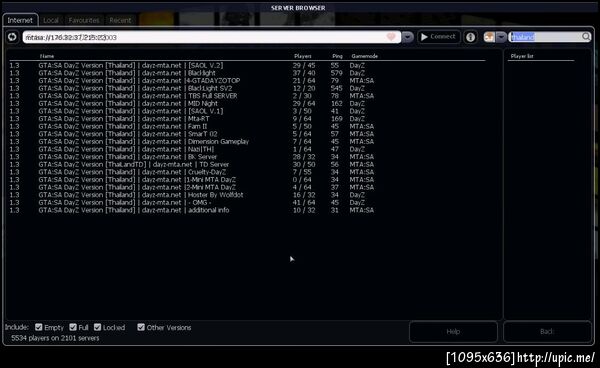Select the BK Server row
Screen dimensions: 600x368
click(247, 157)
